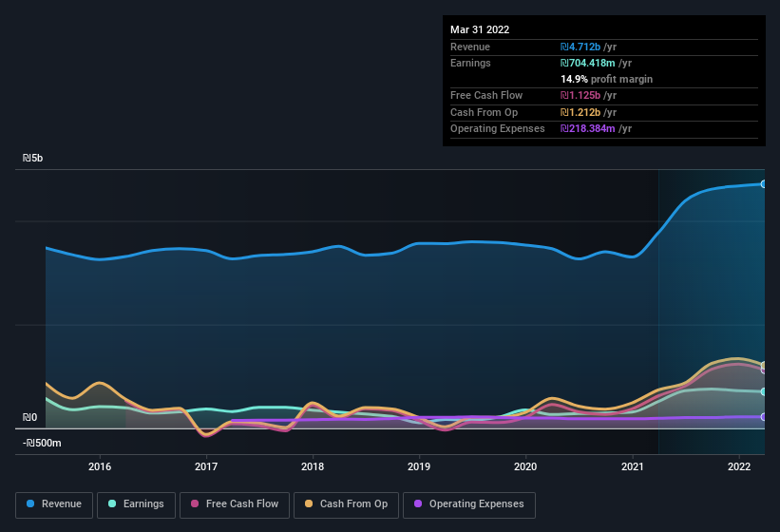The width and height of the screenshot is (780, 532).
Task: Click the 2020 x-axis label
Action: tap(525, 466)
